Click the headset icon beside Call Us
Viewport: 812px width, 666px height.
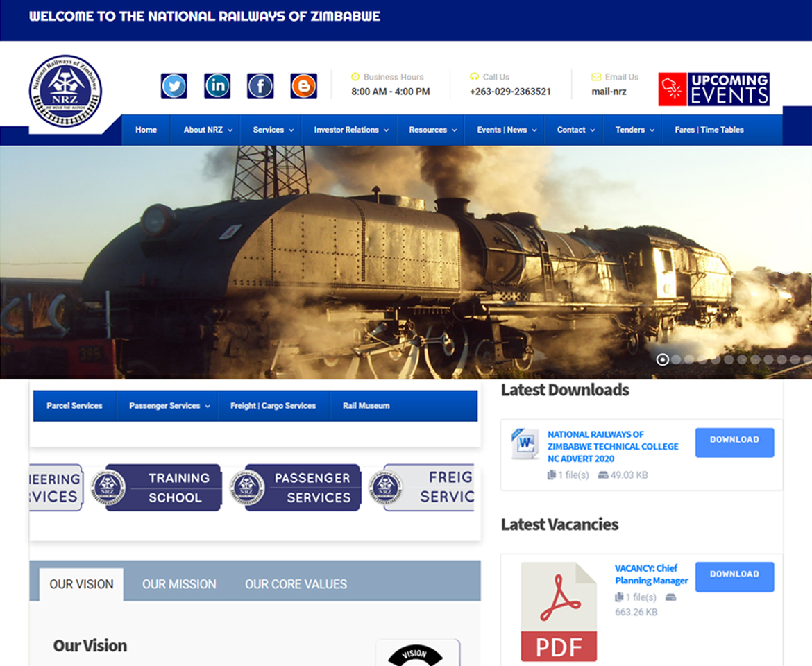point(474,77)
